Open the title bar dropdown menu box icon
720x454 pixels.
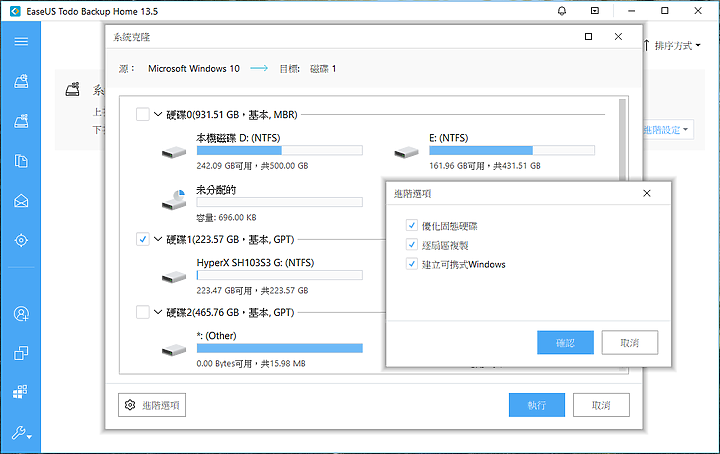(595, 11)
